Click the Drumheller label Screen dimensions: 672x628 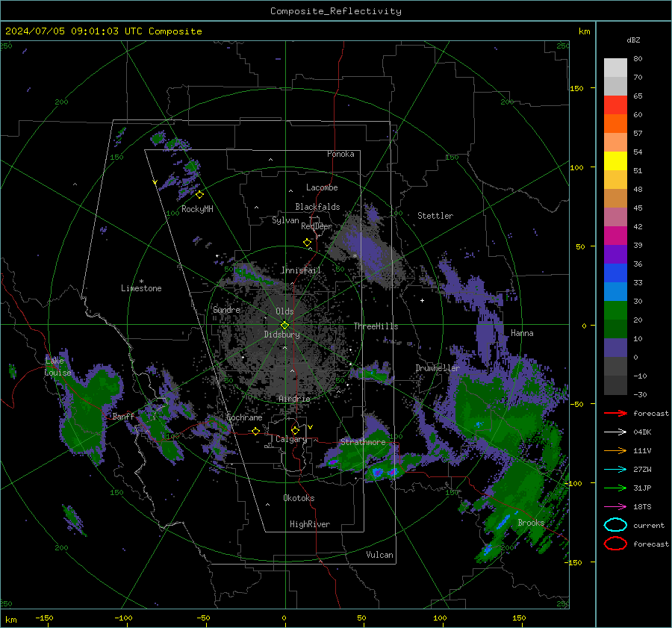[438, 368]
